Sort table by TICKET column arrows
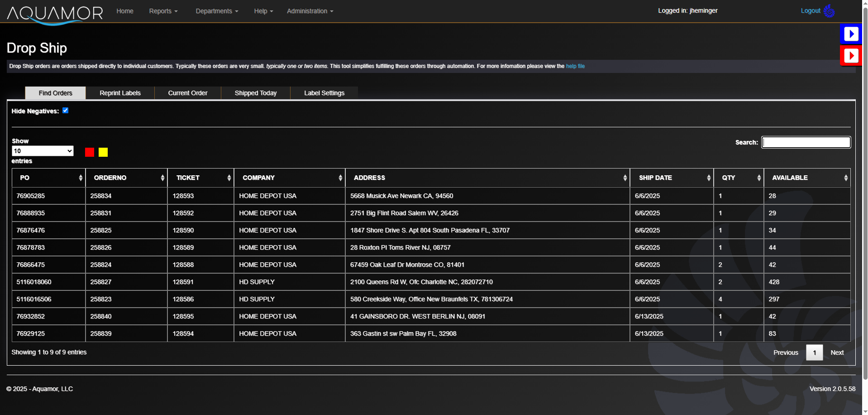Viewport: 868px width, 415px height. point(229,178)
